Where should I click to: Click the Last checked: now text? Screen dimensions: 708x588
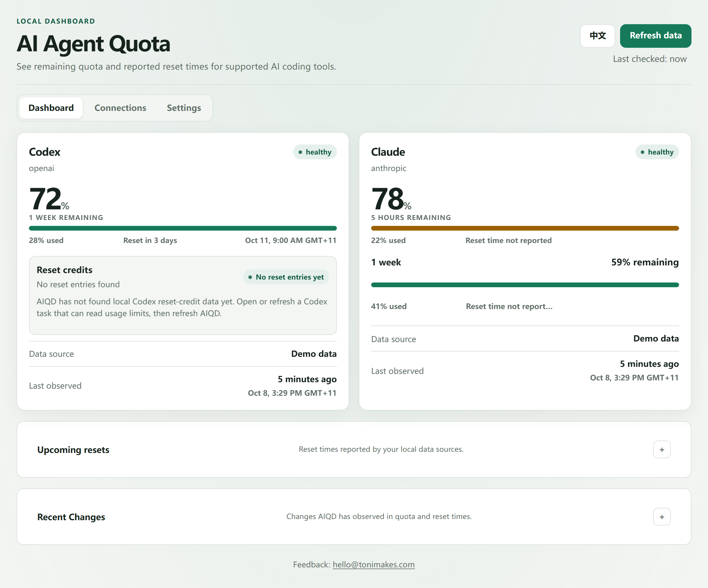tap(650, 59)
